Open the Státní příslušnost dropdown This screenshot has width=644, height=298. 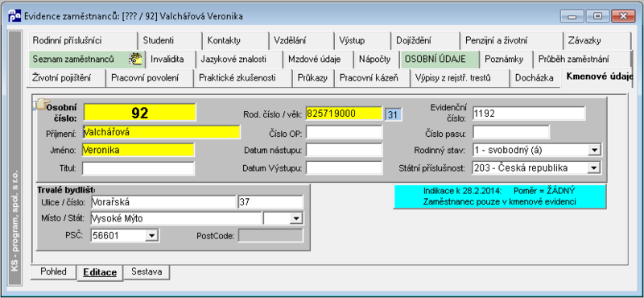tap(593, 168)
